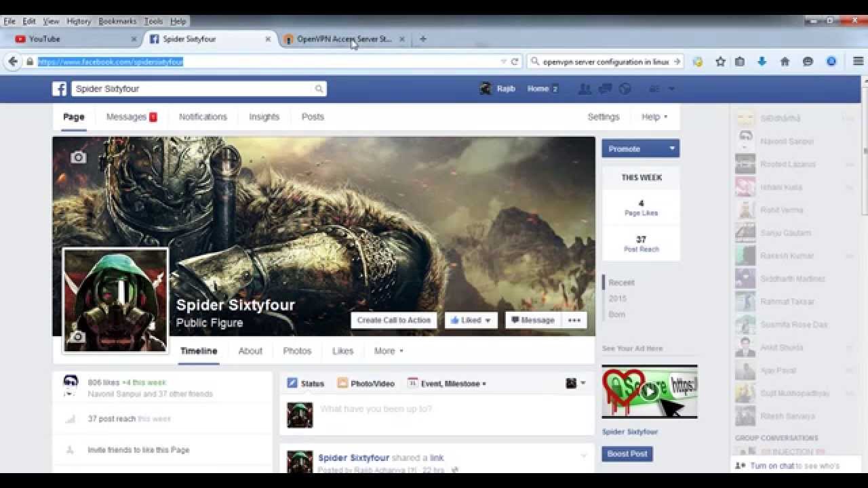868x488 pixels.
Task: Expand options on the Spider Sixtyfour shared post
Action: tap(583, 456)
